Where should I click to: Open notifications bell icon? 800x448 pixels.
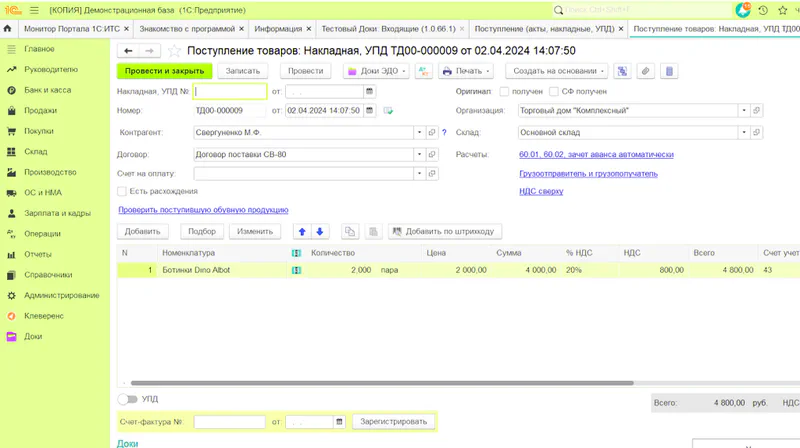point(742,10)
